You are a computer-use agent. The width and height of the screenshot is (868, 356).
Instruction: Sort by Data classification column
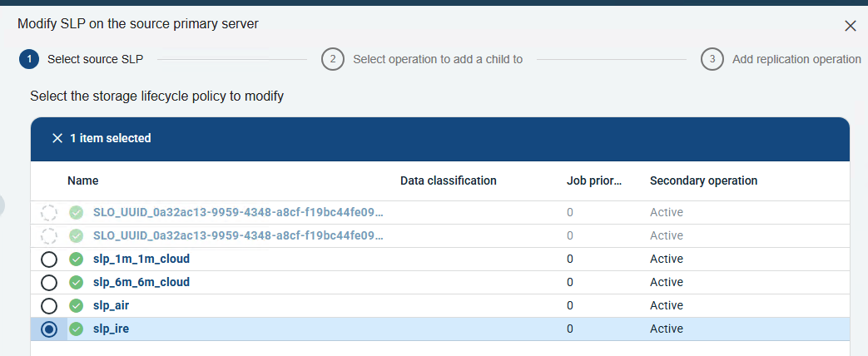[448, 180]
